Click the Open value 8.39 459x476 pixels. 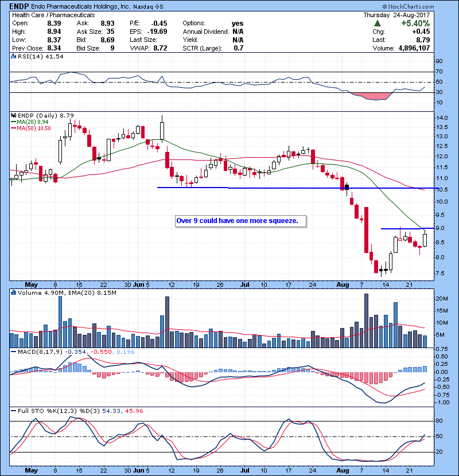54,24
